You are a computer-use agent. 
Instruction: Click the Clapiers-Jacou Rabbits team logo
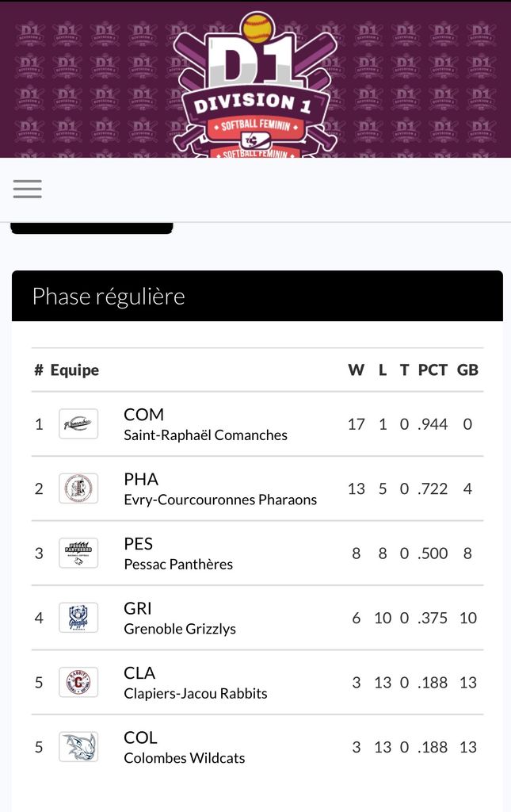coord(78,682)
